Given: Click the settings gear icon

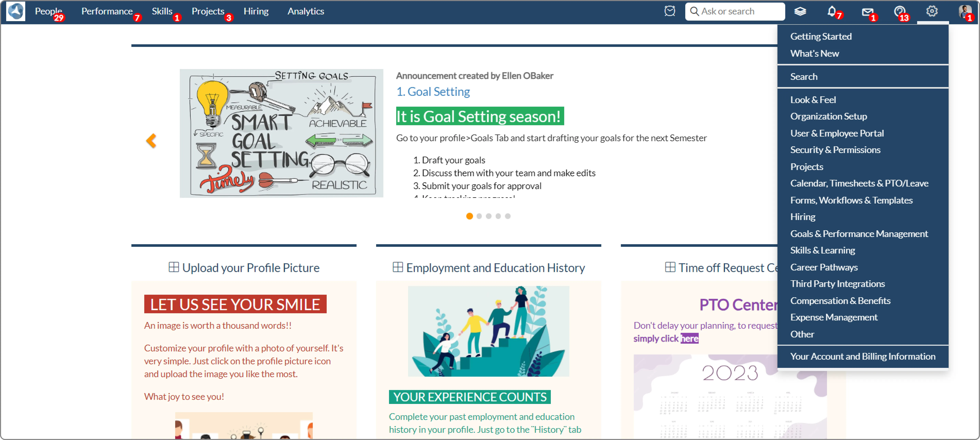Looking at the screenshot, I should (932, 11).
